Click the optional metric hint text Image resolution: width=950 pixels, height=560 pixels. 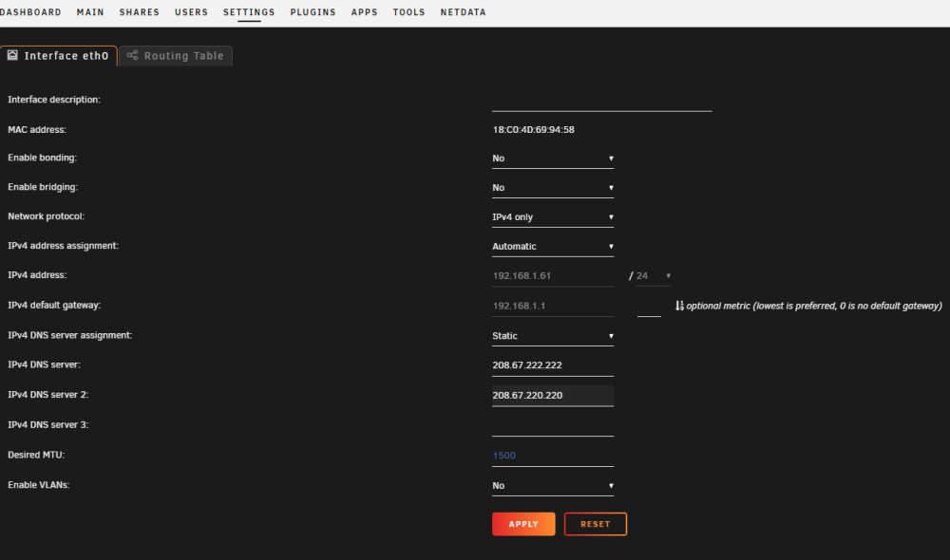pos(814,306)
